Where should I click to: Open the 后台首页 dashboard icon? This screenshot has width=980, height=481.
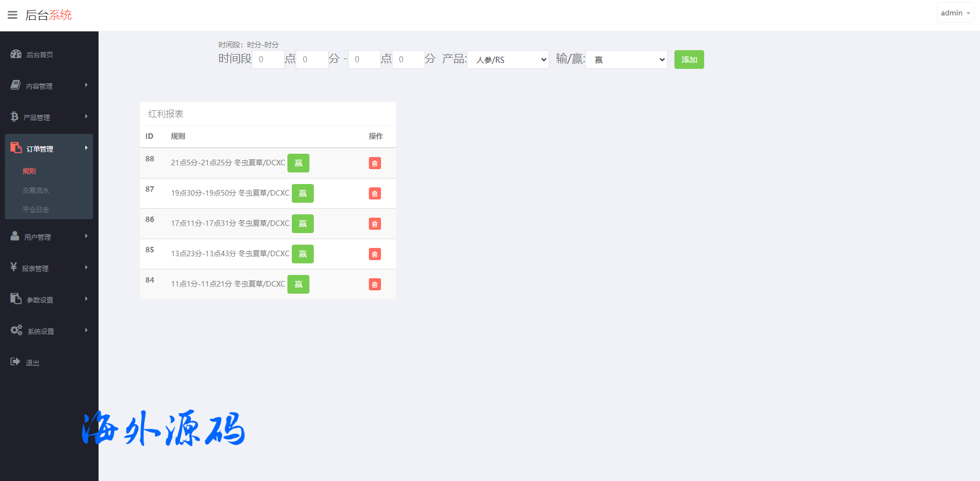tap(16, 54)
